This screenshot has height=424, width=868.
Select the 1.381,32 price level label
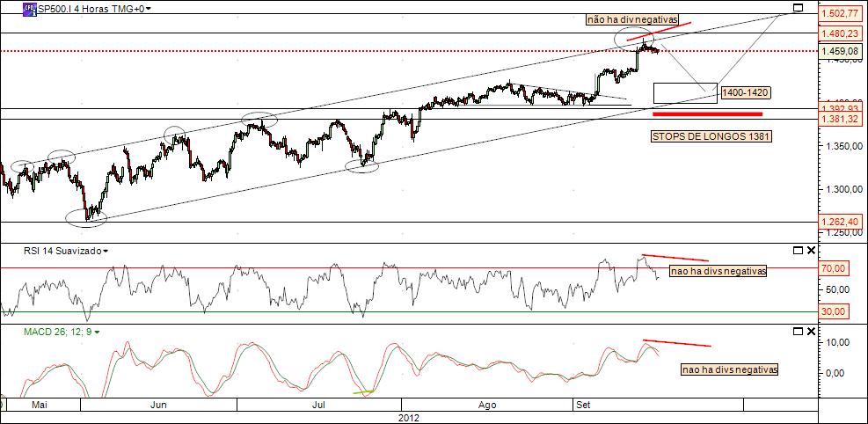click(840, 119)
